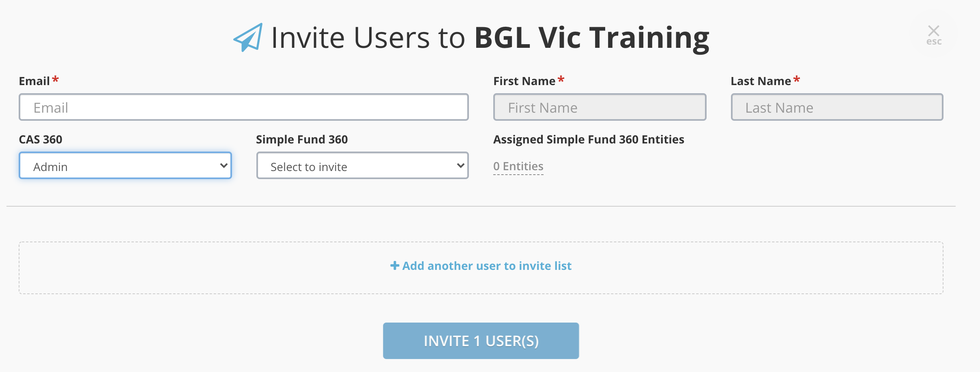This screenshot has height=372, width=980.
Task: Open the 0 Entities link
Action: [518, 166]
